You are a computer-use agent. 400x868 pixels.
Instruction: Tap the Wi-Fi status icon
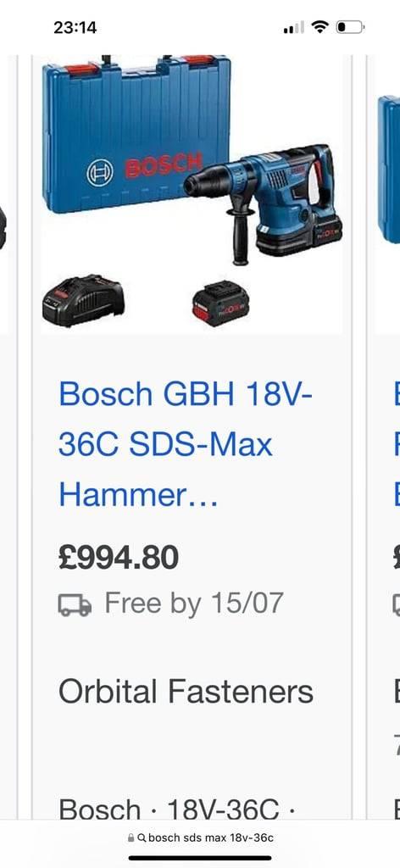click(319, 26)
